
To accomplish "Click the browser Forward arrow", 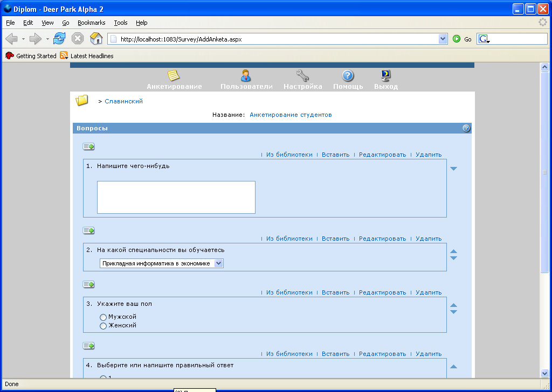I will click(35, 39).
